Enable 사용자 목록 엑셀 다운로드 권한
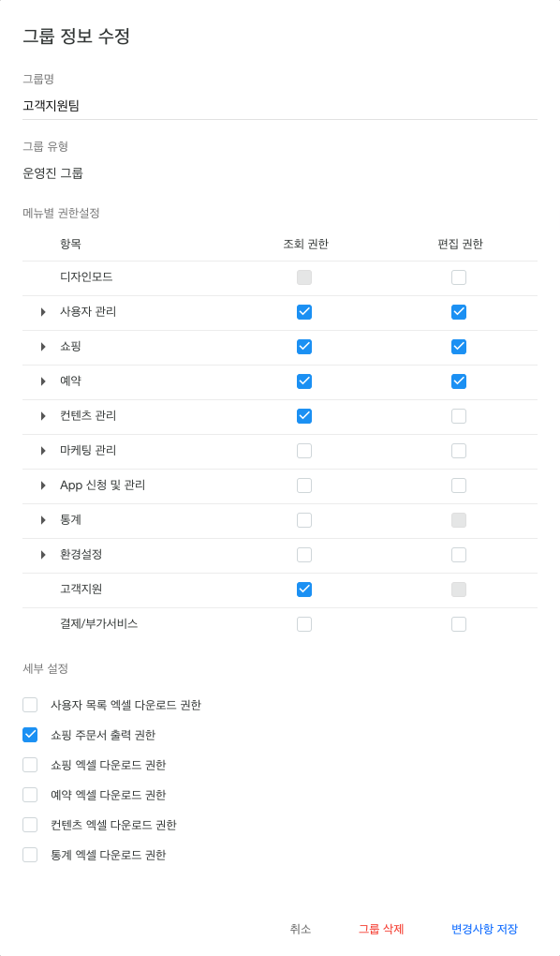The image size is (560, 956). [x=30, y=705]
